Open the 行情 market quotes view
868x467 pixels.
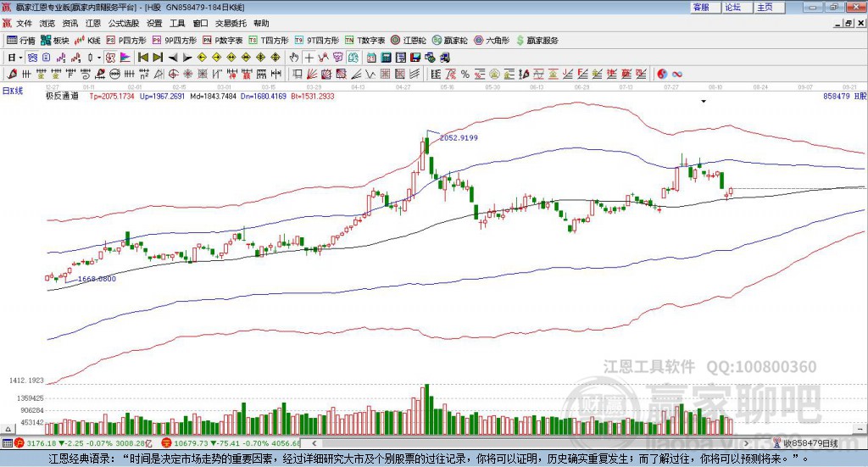pyautogui.click(x=20, y=41)
